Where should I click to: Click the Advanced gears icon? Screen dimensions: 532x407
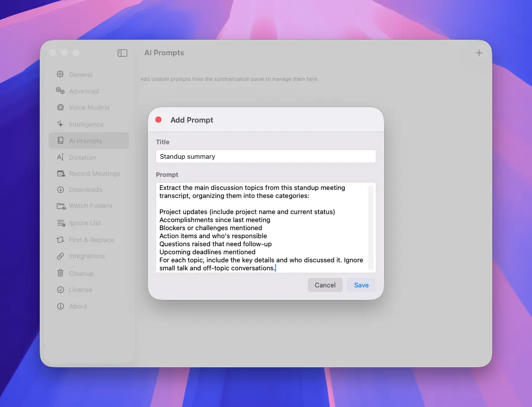click(60, 90)
